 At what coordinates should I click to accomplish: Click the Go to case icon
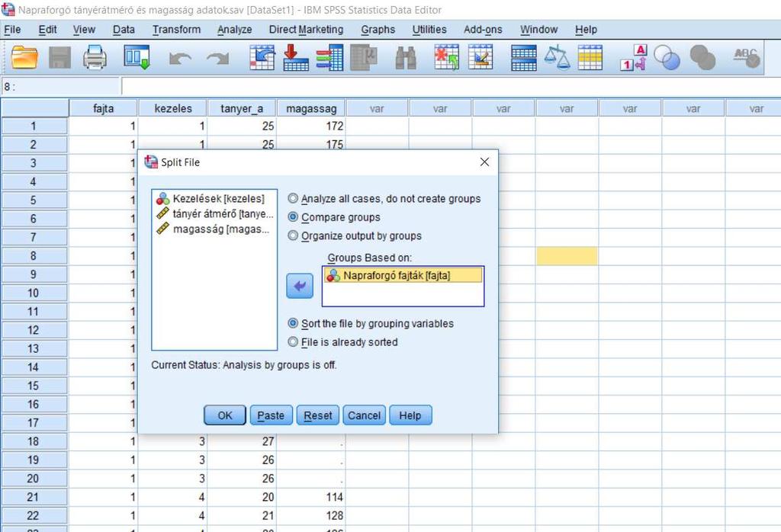click(262, 57)
